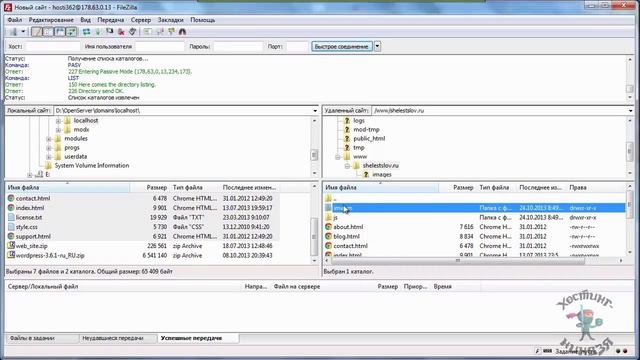Screen dimensions: 640x360
Task: Expand the modx folder in local tree
Action: (x=58, y=130)
